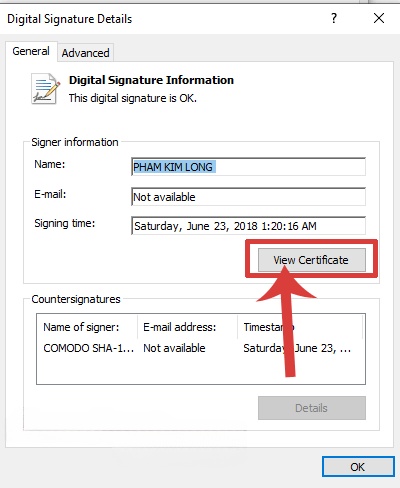Click the Name of signer column header
This screenshot has height=488, width=400.
(x=87, y=327)
